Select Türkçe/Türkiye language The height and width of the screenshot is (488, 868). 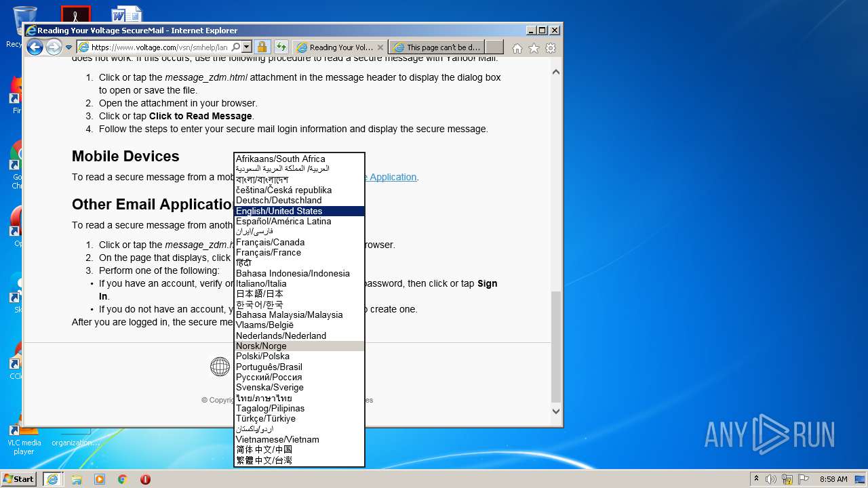(299, 418)
